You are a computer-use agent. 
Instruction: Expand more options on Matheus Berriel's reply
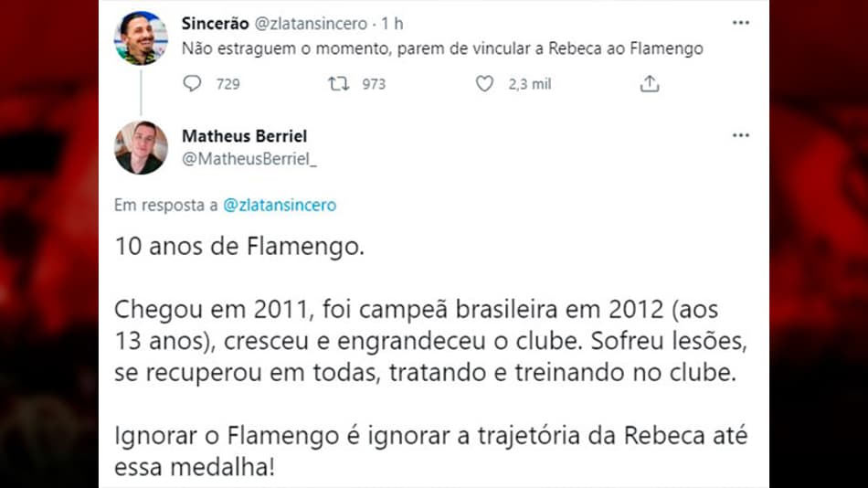click(x=740, y=135)
